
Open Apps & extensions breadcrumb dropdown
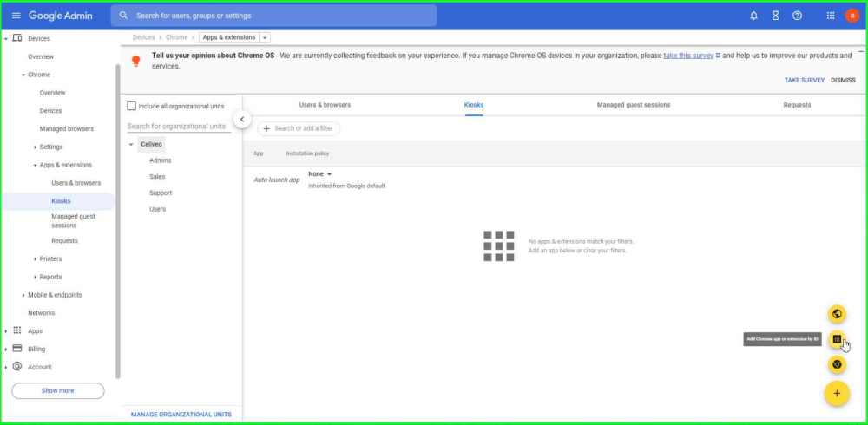265,37
